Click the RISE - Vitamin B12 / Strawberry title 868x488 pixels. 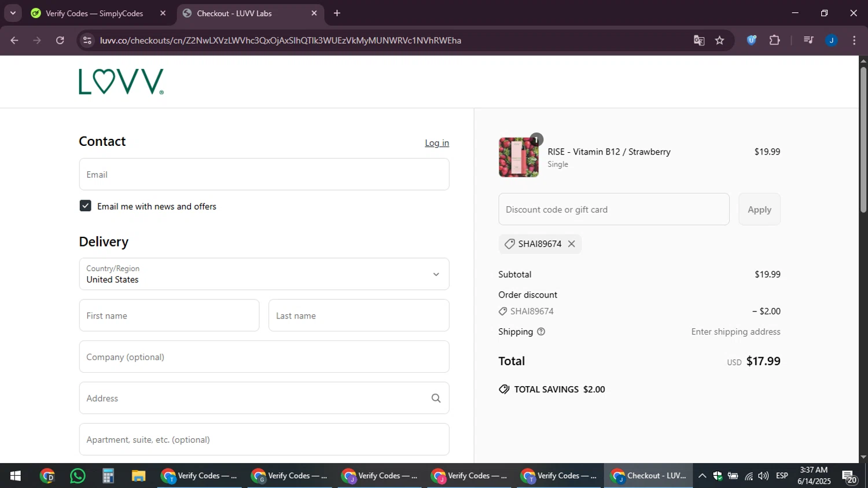coord(609,152)
